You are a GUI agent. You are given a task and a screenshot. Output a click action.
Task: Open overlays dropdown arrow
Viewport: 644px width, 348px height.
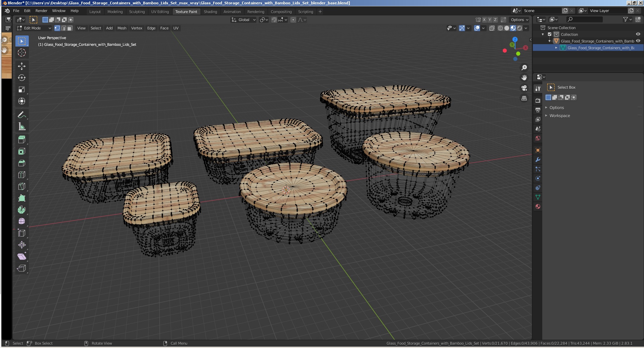tap(483, 28)
